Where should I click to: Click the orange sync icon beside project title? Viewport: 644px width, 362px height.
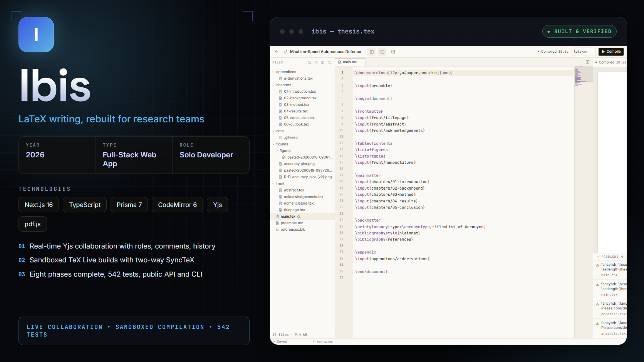[285, 52]
